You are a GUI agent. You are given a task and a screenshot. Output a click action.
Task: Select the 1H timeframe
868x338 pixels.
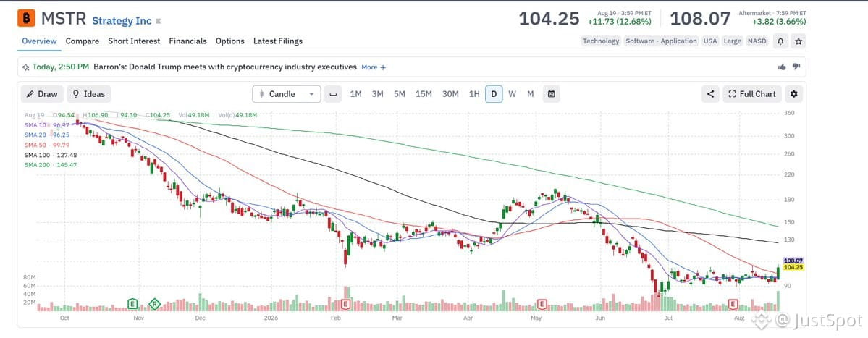point(474,94)
